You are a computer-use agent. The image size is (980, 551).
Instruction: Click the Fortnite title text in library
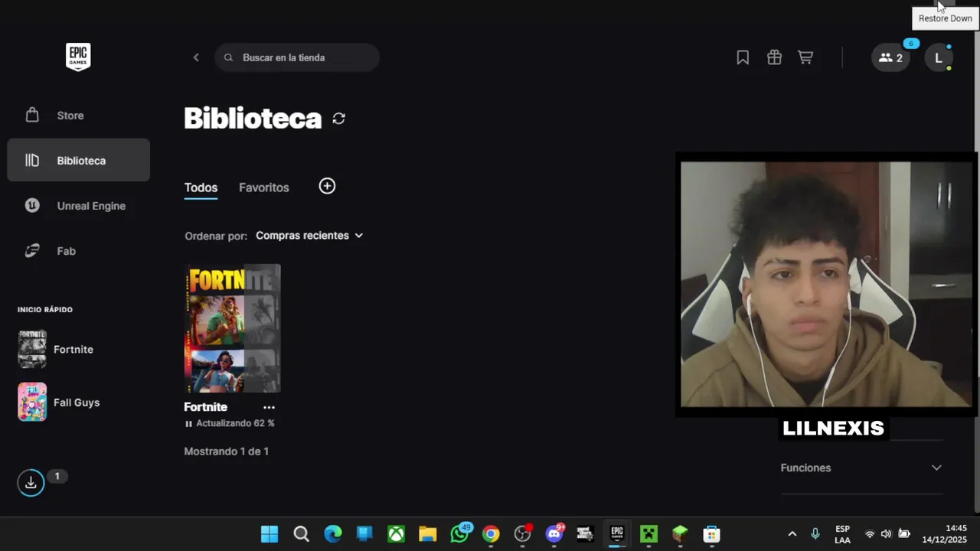(x=205, y=407)
